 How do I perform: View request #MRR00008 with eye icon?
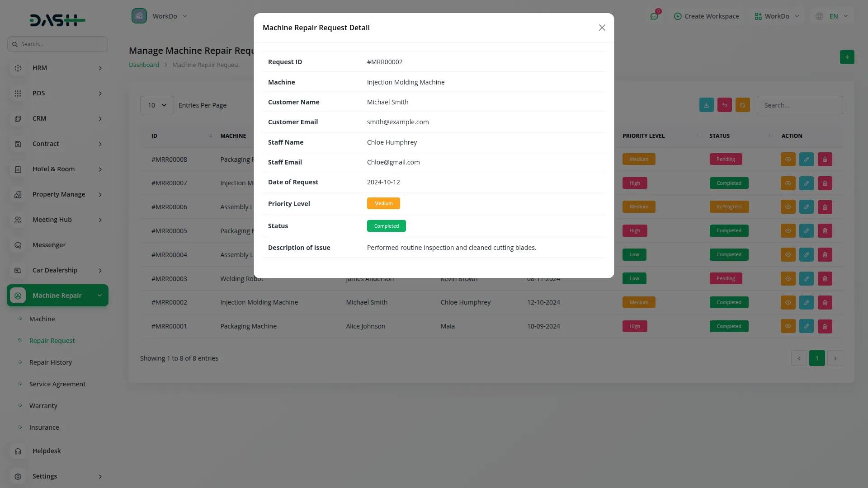click(x=788, y=159)
